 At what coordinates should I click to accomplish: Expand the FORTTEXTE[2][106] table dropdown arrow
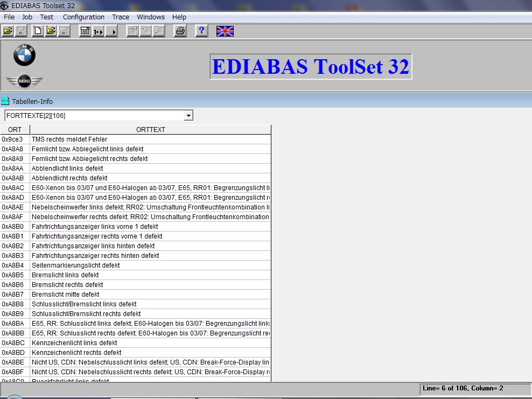point(188,116)
